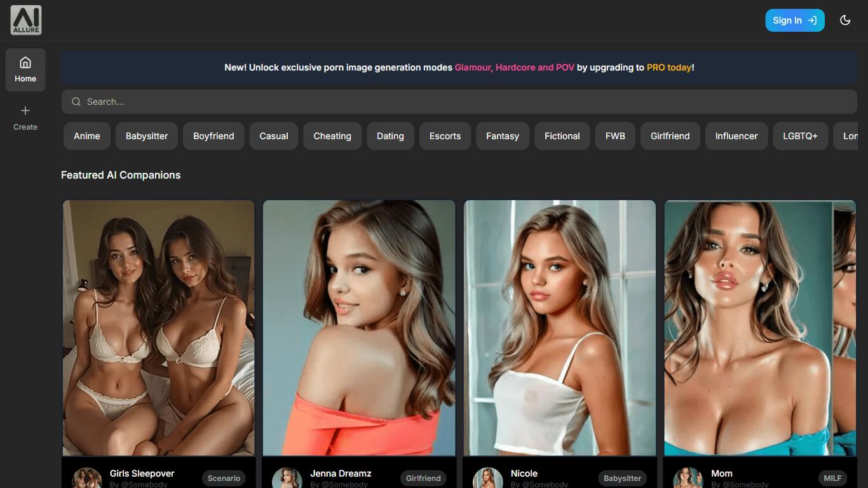The image size is (868, 488).
Task: Select the Fictional category chip
Action: tap(562, 136)
